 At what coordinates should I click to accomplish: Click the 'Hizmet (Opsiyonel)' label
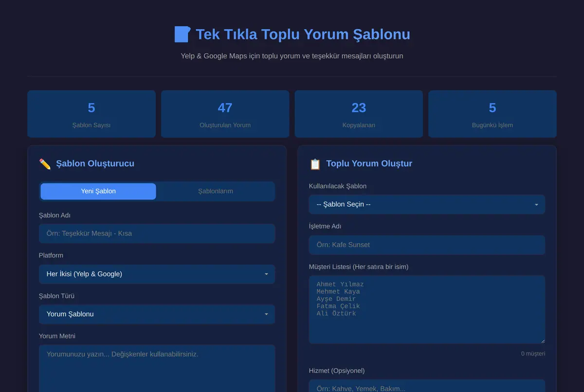(337, 371)
